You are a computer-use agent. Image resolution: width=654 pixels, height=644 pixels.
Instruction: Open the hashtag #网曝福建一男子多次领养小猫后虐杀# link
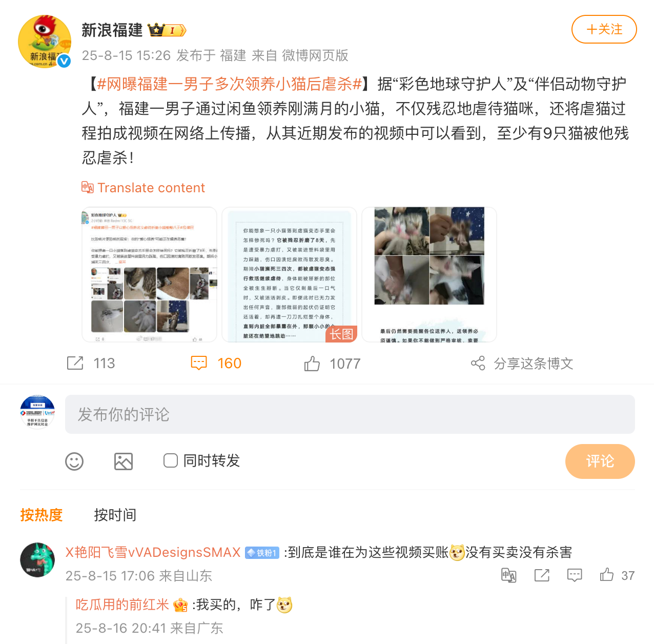pyautogui.click(x=230, y=84)
